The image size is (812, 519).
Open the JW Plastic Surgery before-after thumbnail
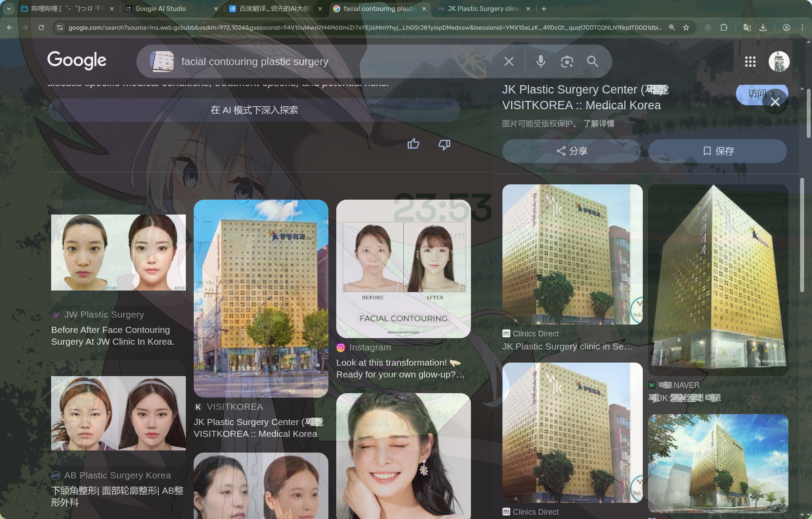coord(118,253)
